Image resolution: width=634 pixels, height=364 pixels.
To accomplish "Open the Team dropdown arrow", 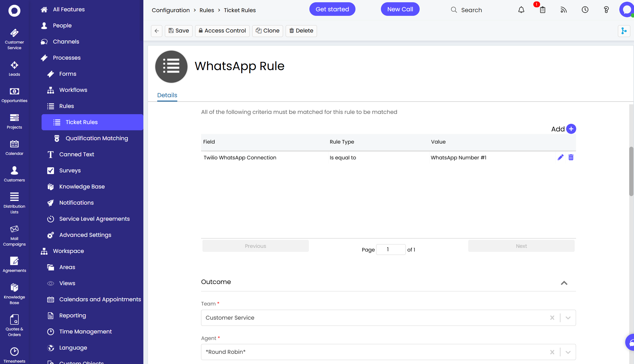I will pos(568,318).
